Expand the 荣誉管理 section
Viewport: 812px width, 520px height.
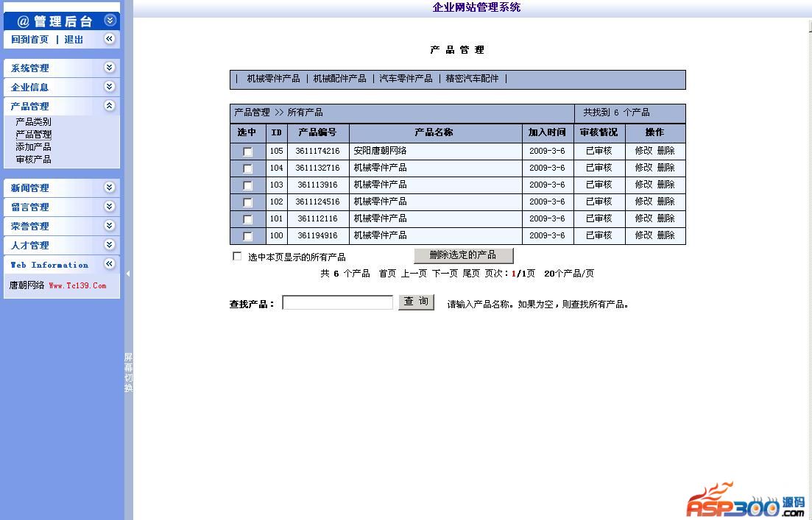click(109, 226)
